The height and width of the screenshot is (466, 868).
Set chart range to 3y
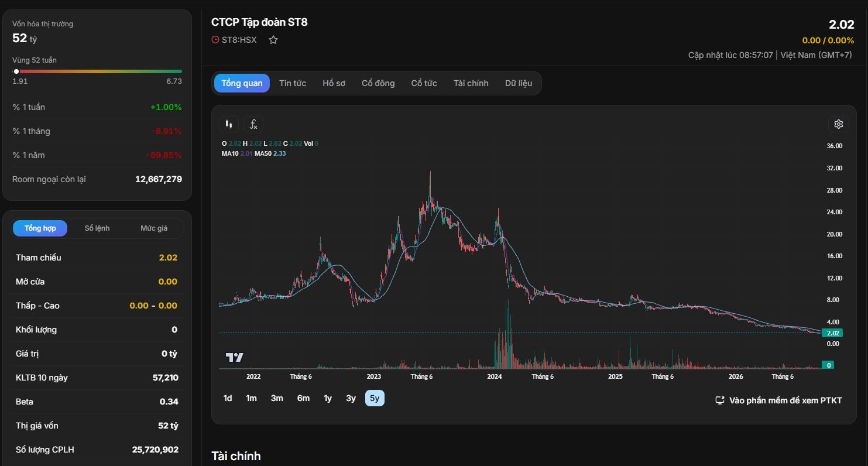pyautogui.click(x=351, y=398)
